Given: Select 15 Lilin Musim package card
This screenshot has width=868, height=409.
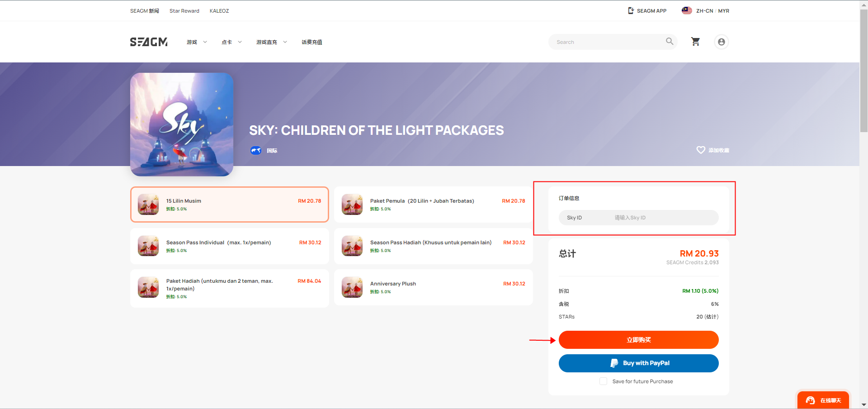Looking at the screenshot, I should pyautogui.click(x=230, y=204).
